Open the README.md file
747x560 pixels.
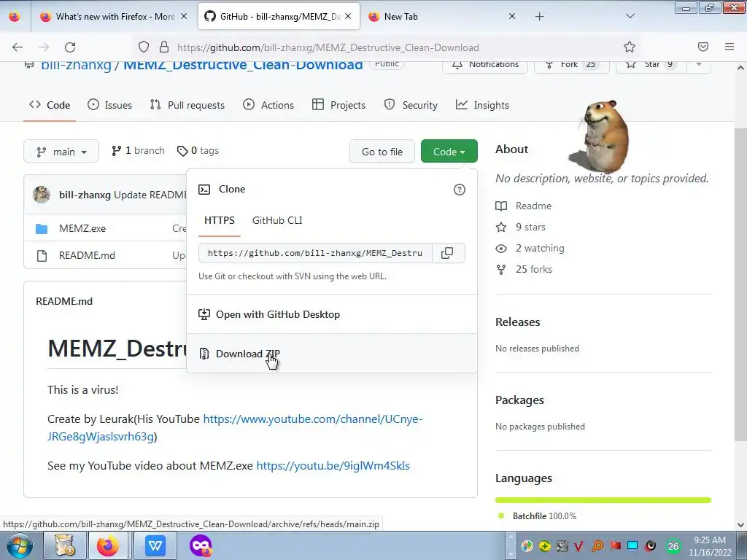[88, 255]
